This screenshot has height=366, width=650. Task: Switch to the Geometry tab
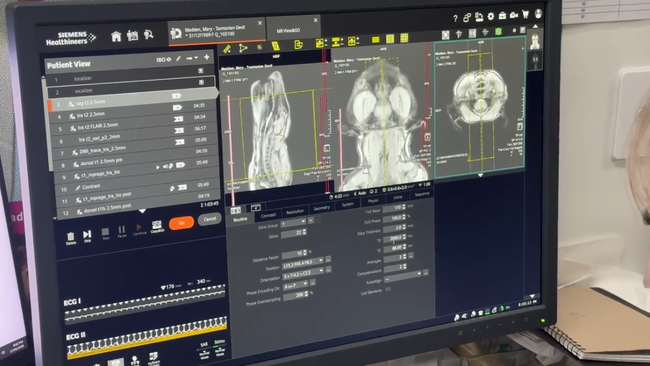[321, 208]
